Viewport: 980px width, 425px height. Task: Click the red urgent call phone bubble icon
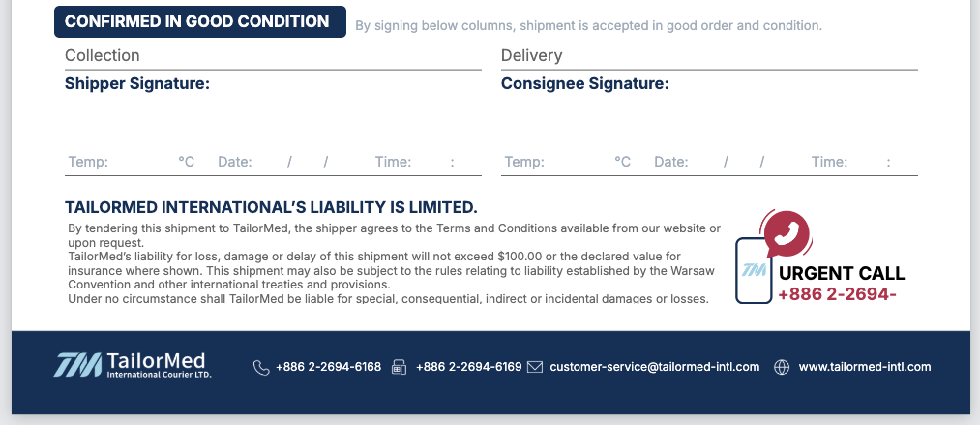[787, 233]
